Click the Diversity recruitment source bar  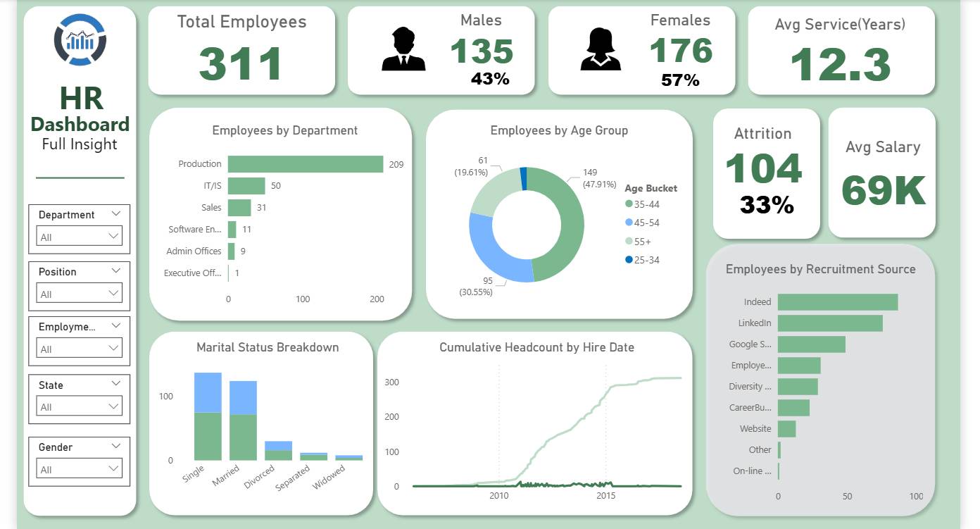click(x=798, y=387)
